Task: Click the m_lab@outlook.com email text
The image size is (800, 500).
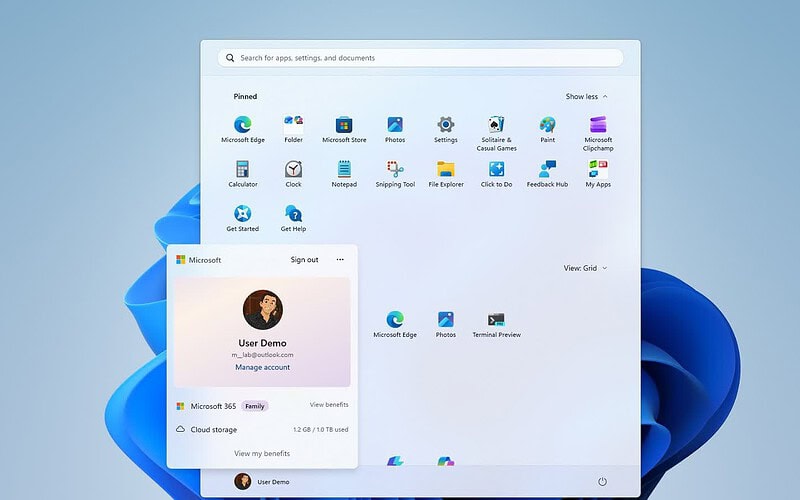Action: (262, 355)
